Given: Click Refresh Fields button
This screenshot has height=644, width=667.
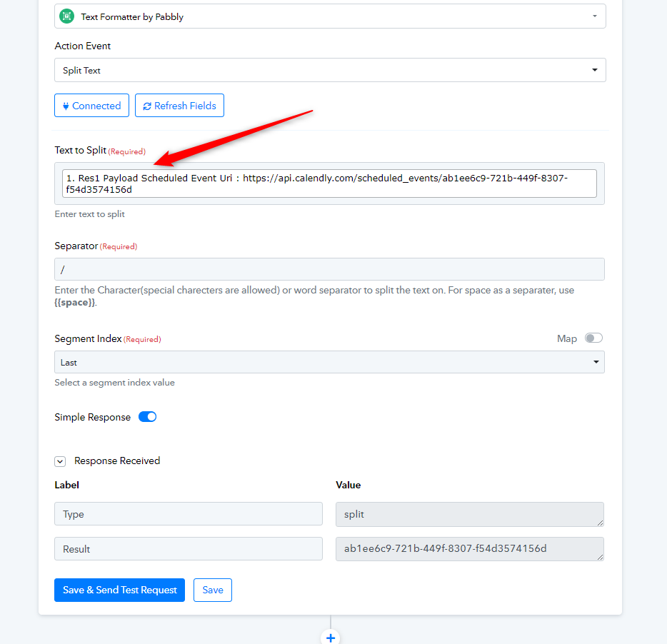Looking at the screenshot, I should pos(179,106).
